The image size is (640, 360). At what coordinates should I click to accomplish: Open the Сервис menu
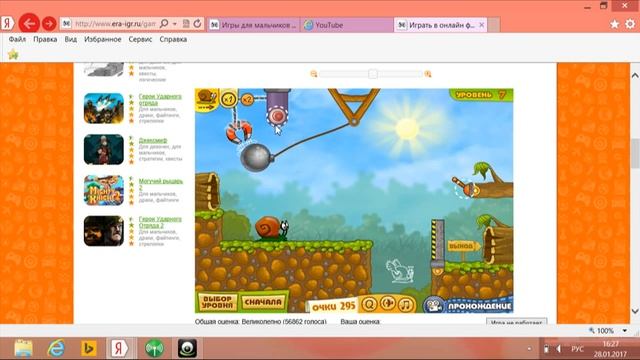point(140,39)
